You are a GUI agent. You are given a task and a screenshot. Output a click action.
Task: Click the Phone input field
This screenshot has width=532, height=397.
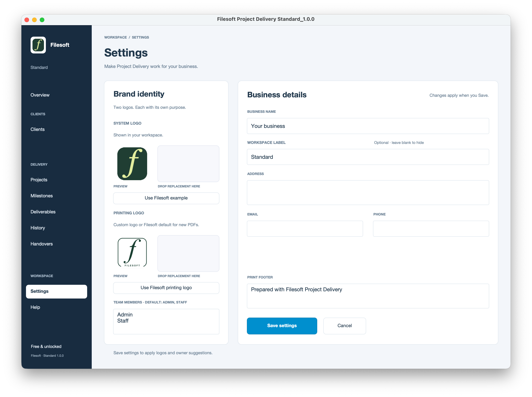[431, 229]
